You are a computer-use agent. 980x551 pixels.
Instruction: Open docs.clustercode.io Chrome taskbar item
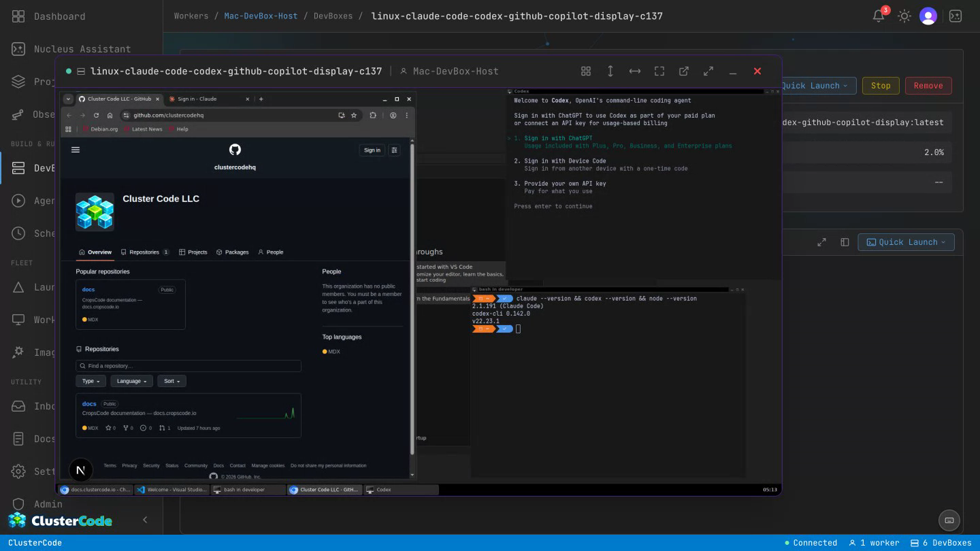click(95, 490)
